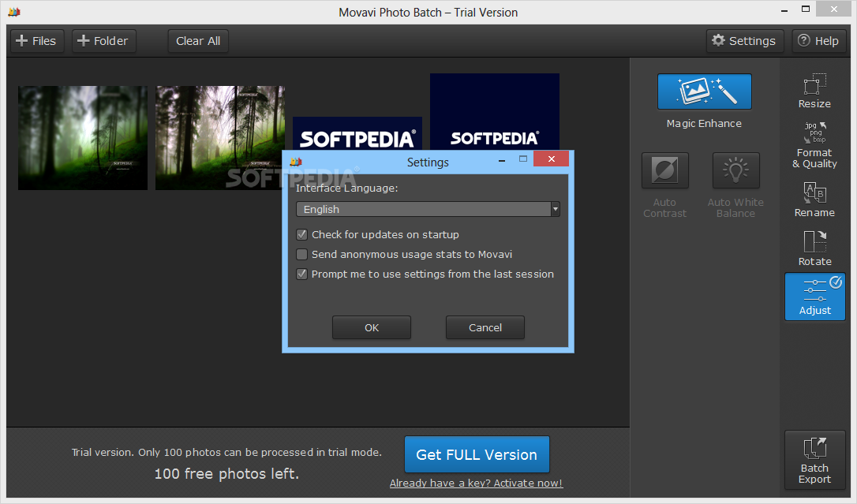Start Batch Export
The width and height of the screenshot is (857, 504).
coord(814,461)
